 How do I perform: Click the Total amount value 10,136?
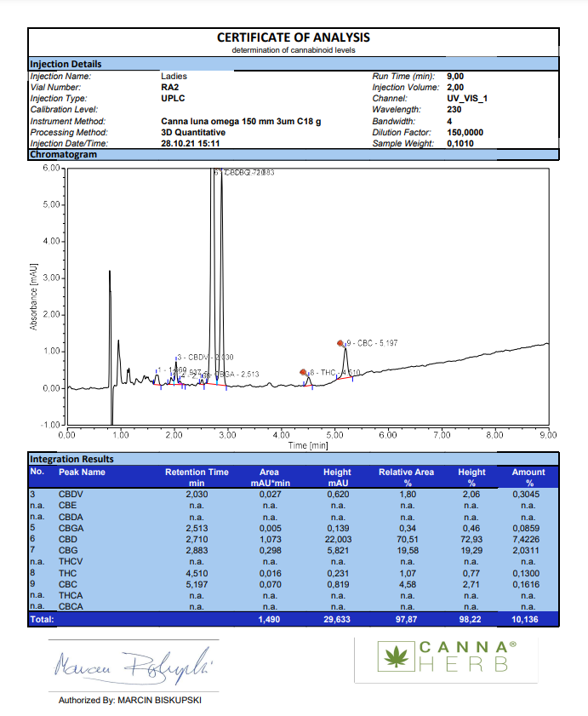[524, 619]
